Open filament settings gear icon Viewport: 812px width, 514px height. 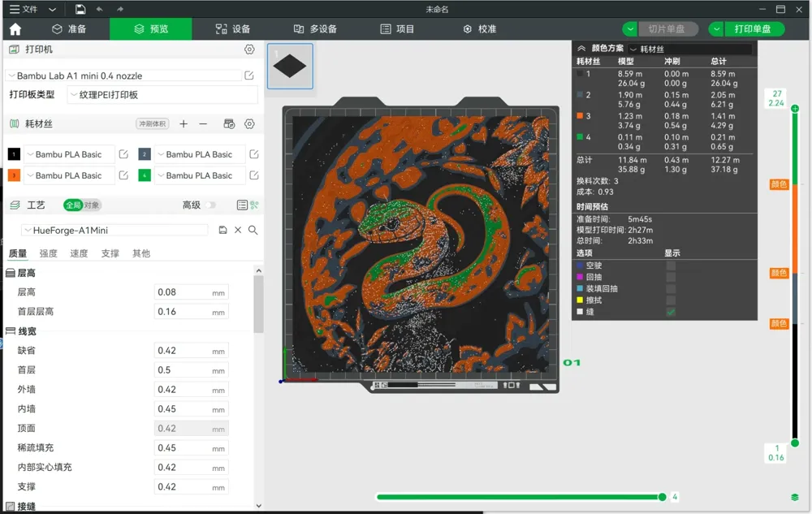[x=249, y=123]
